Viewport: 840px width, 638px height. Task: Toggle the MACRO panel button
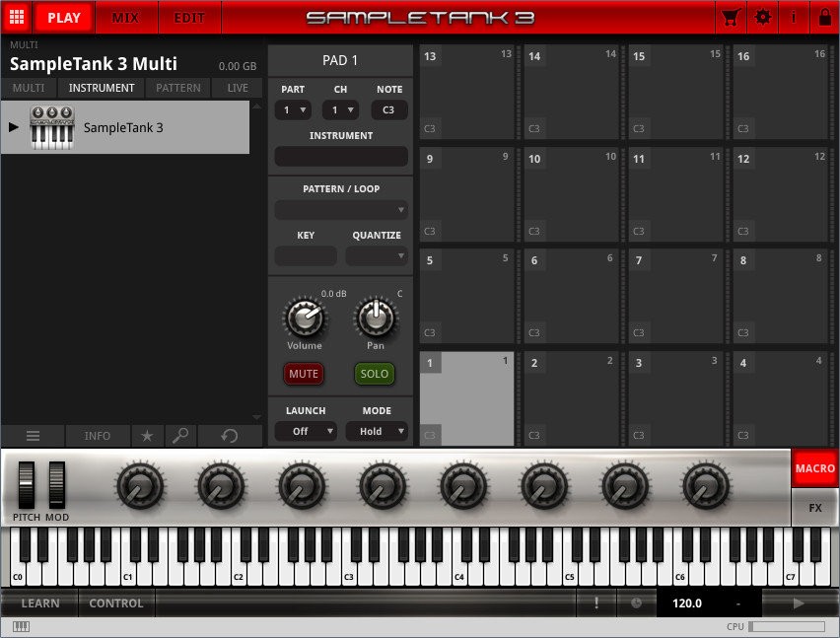click(x=814, y=468)
